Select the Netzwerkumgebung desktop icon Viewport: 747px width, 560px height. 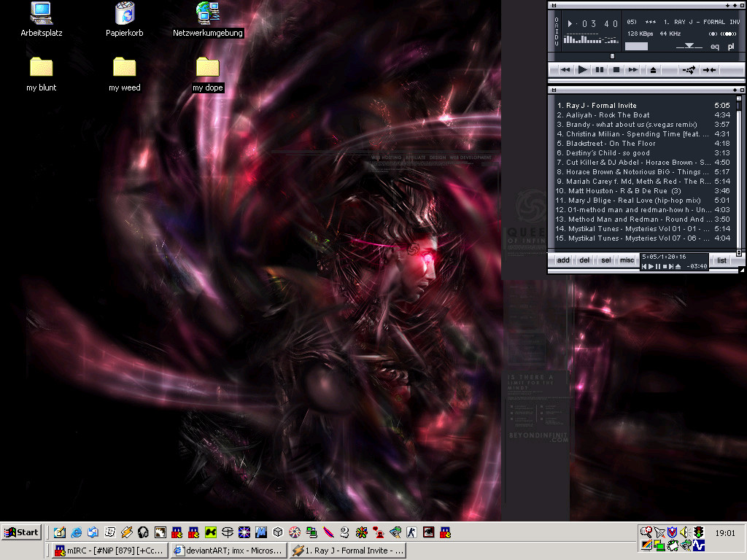point(208,20)
